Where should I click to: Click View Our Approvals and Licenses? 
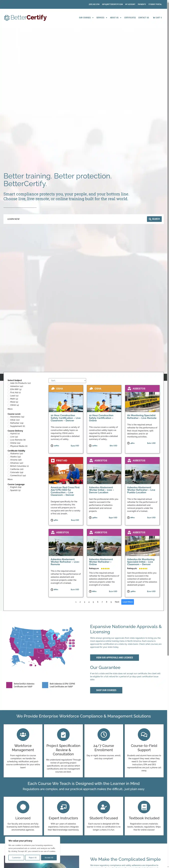[x=114, y=657]
